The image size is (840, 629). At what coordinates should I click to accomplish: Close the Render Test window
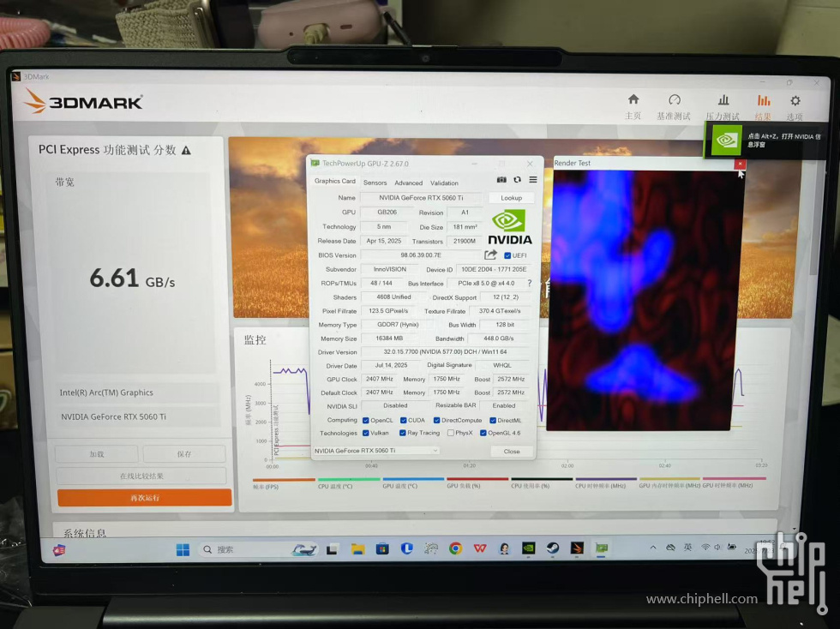coord(740,164)
